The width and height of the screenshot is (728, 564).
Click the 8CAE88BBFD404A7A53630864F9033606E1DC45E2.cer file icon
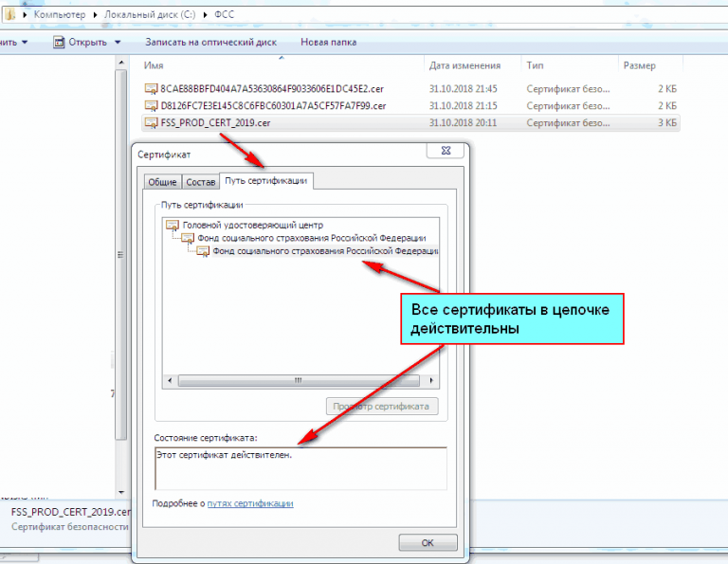coord(151,88)
